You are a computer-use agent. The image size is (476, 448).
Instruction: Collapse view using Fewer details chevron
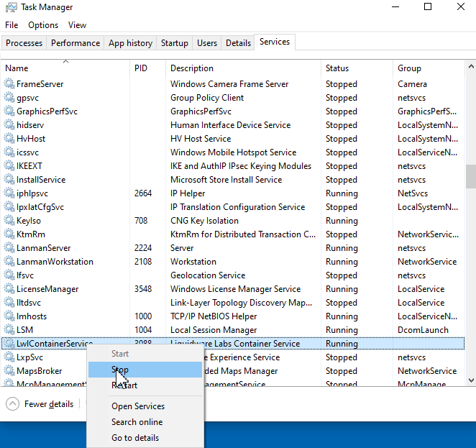pyautogui.click(x=12, y=404)
